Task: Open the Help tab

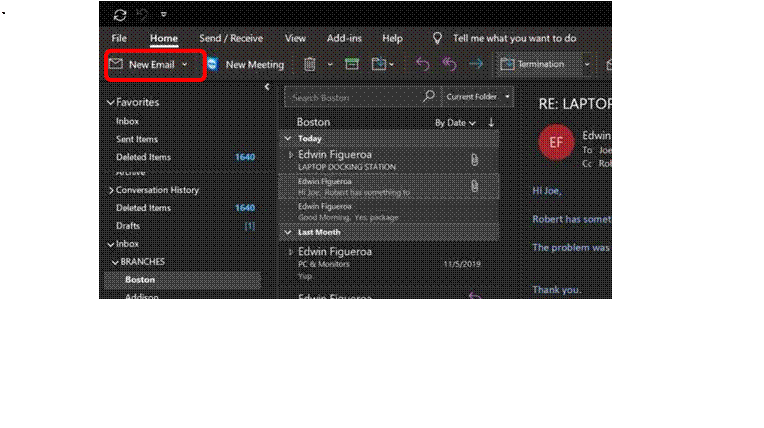Action: [x=392, y=38]
